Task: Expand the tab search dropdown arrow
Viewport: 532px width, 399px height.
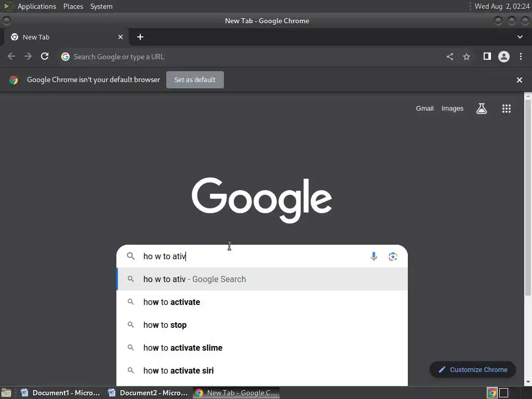Action: pos(520,37)
